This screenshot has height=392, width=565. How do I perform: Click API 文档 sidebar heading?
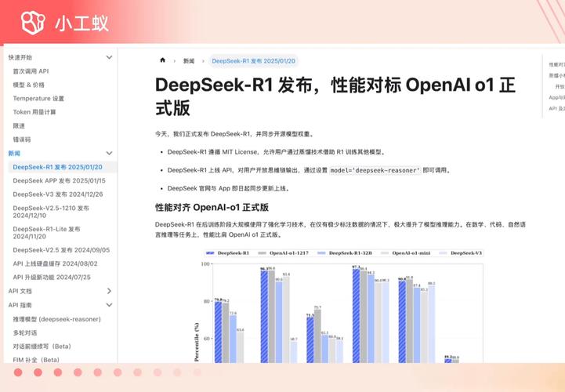click(20, 291)
